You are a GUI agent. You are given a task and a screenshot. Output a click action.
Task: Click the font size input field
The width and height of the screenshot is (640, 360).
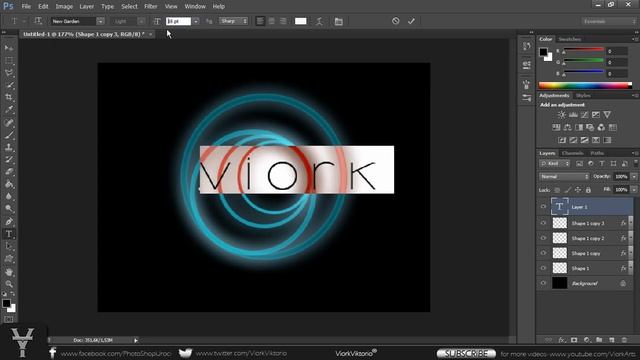point(178,21)
